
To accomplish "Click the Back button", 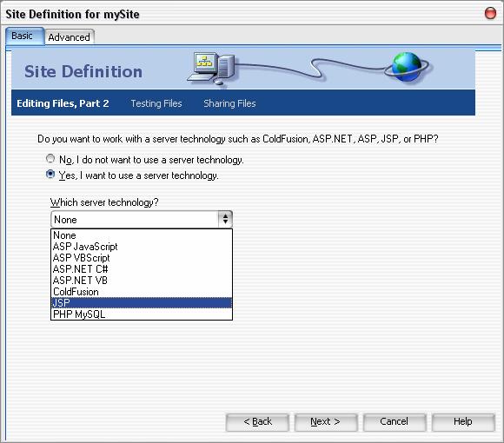I will [x=257, y=422].
